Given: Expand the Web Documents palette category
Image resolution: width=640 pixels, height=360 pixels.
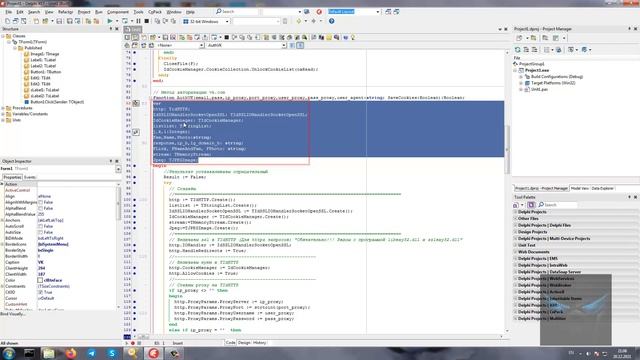Looking at the screenshot, I should [516, 252].
